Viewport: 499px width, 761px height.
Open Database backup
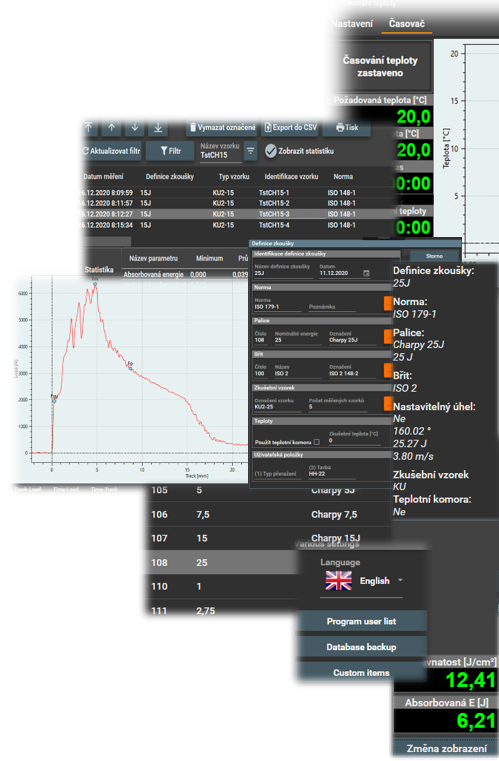tap(362, 647)
